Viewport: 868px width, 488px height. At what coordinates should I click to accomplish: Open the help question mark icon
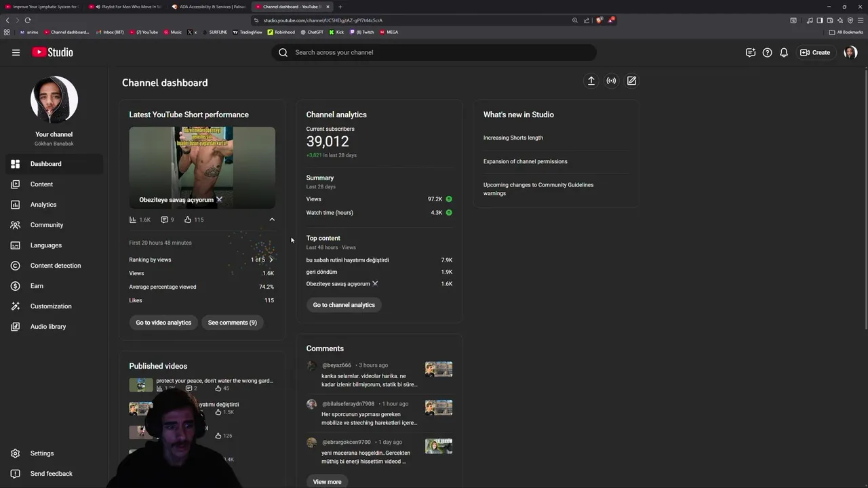(x=767, y=52)
